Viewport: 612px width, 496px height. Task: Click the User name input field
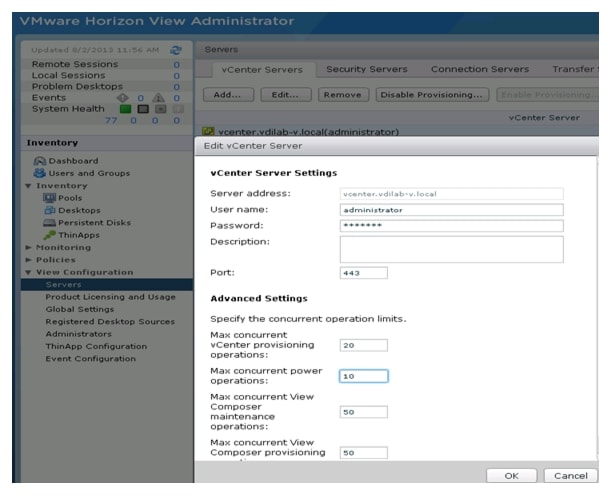451,210
